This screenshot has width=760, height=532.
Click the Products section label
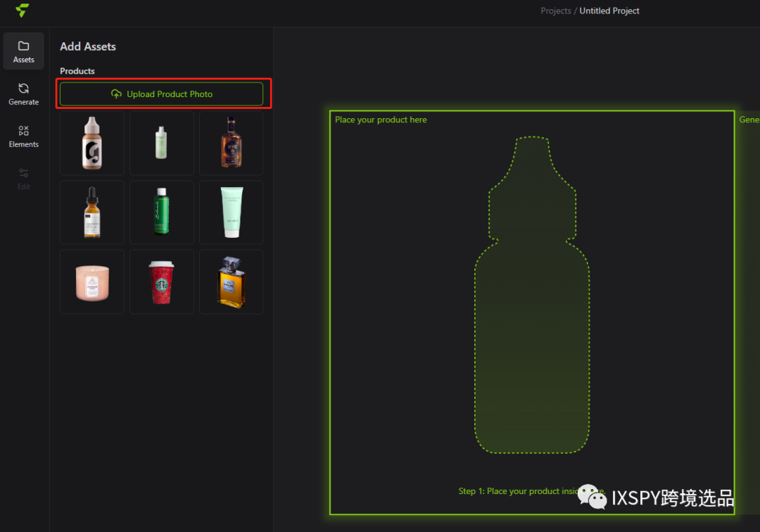77,71
